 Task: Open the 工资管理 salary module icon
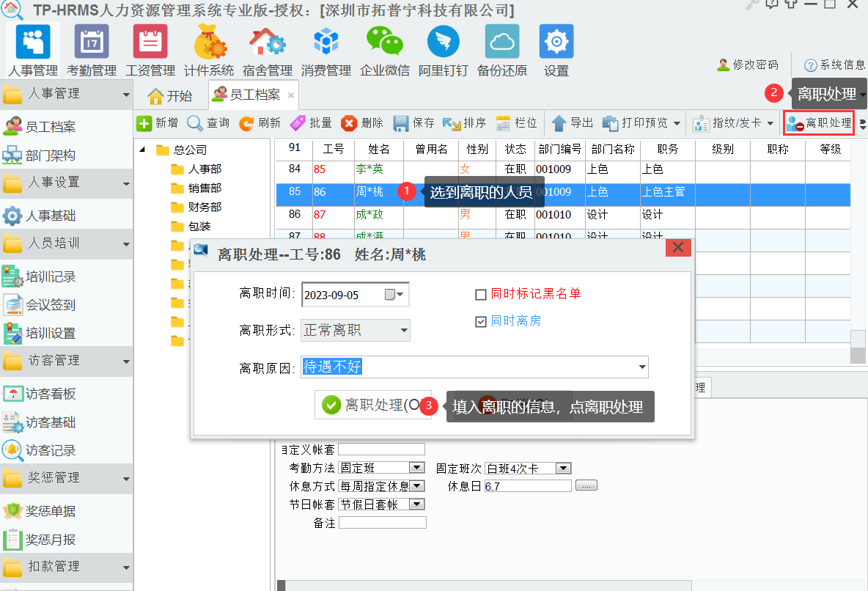click(x=150, y=42)
